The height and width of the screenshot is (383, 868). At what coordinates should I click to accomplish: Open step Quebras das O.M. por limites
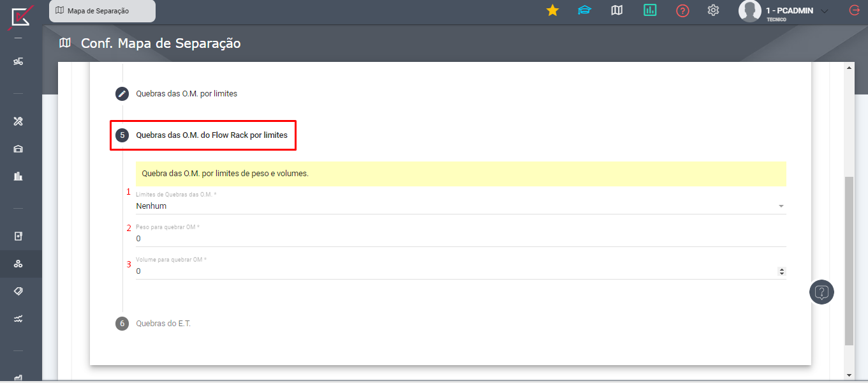(x=186, y=94)
